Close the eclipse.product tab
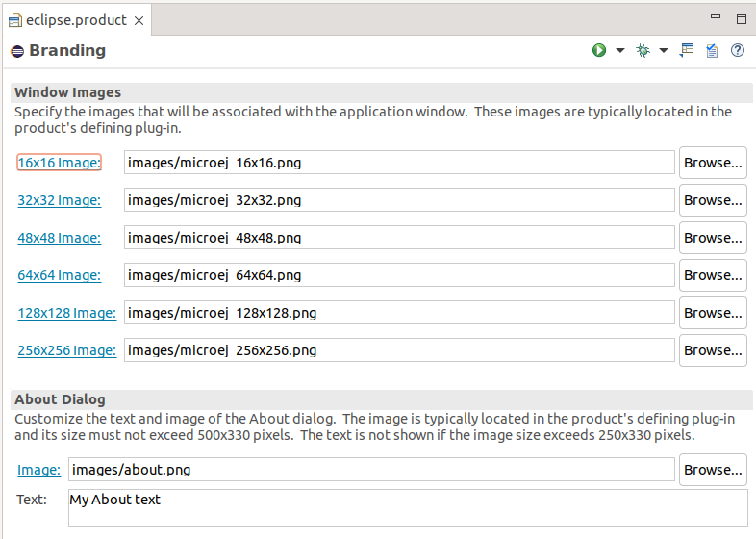756x539 pixels. point(139,20)
